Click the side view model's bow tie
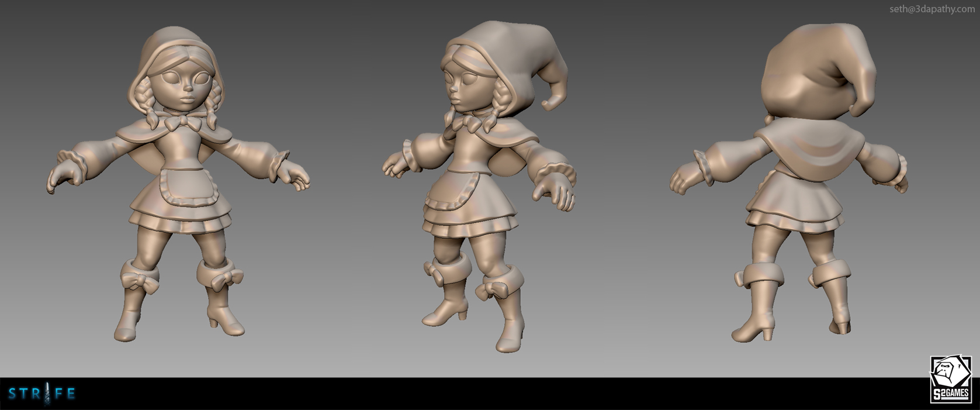Viewport: 980px width, 410px height. pos(466,123)
